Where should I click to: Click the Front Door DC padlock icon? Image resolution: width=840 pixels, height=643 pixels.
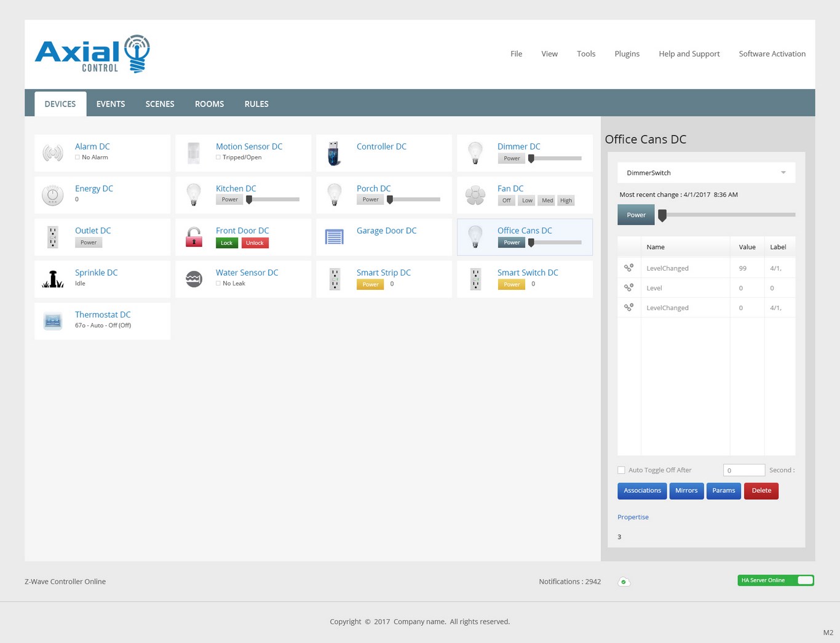click(194, 237)
